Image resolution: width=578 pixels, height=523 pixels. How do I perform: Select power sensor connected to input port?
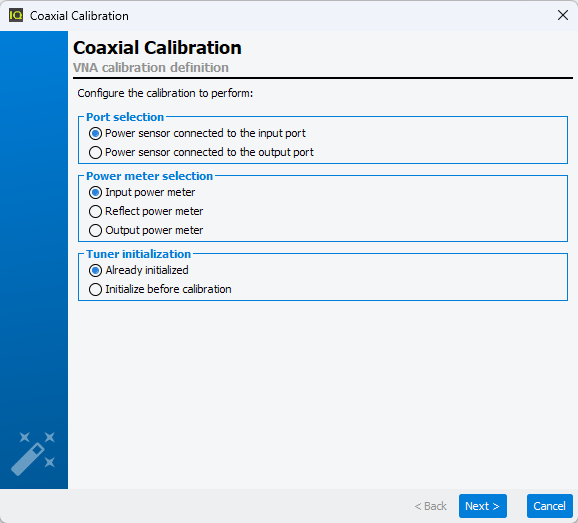[197, 133]
